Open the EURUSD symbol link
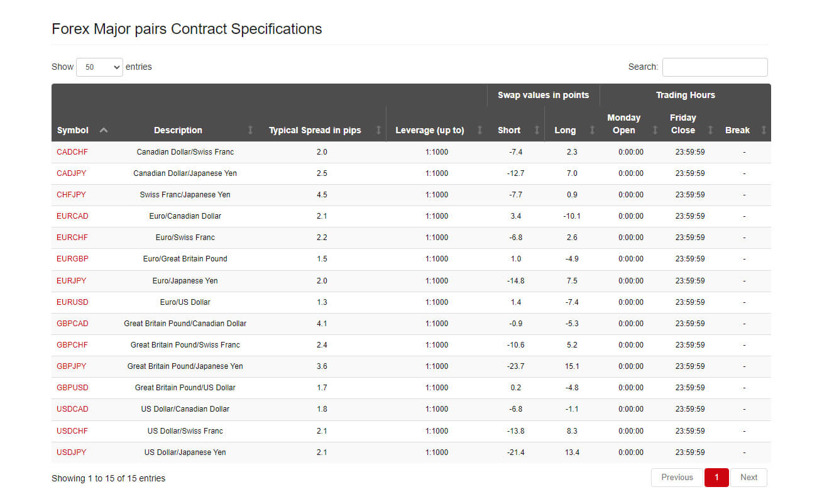Image resolution: width=817 pixels, height=504 pixels. click(72, 302)
